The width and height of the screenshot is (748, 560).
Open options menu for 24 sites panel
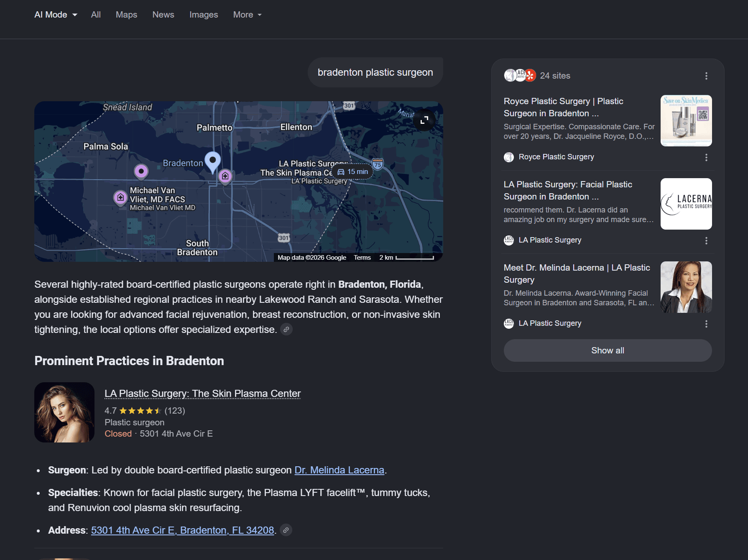(x=706, y=76)
